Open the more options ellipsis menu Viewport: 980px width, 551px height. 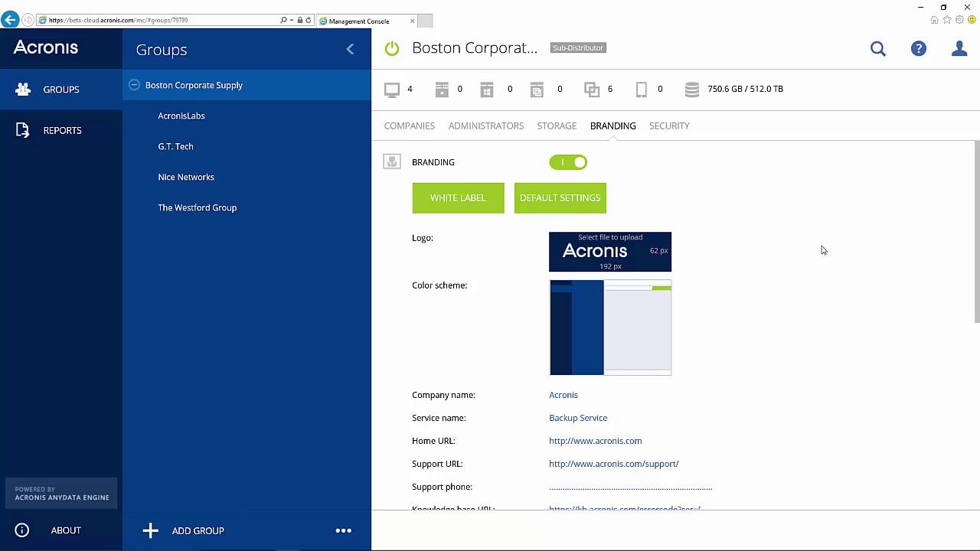click(344, 530)
